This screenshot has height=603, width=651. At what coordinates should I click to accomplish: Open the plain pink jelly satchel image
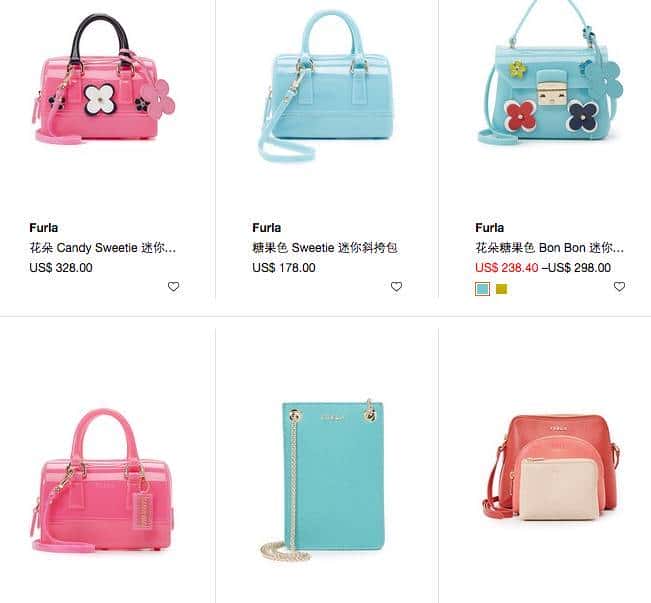tap(103, 480)
